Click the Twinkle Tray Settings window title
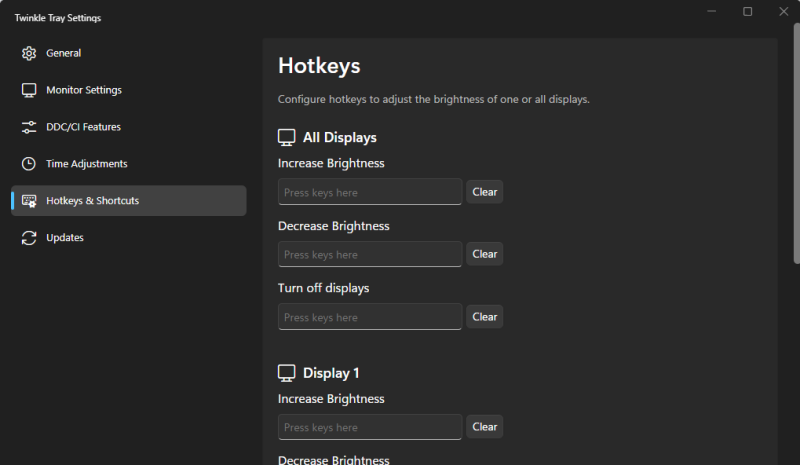Viewport: 800px width, 465px height. (58, 18)
